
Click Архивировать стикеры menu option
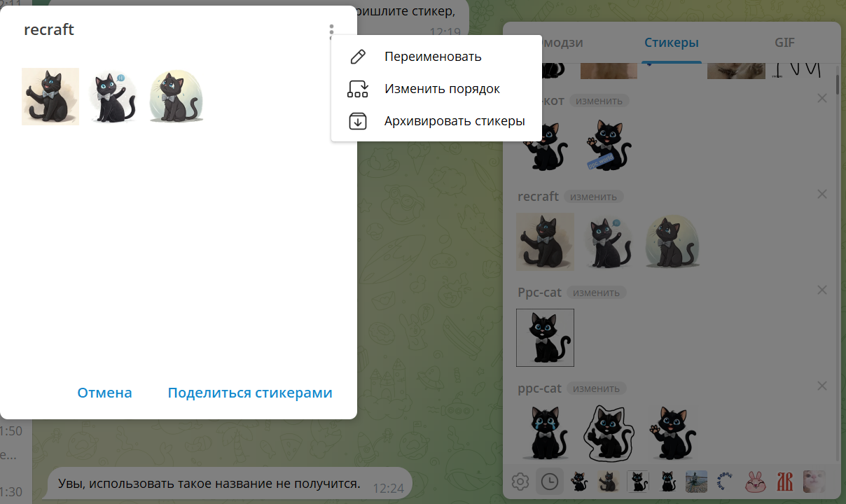coord(454,121)
